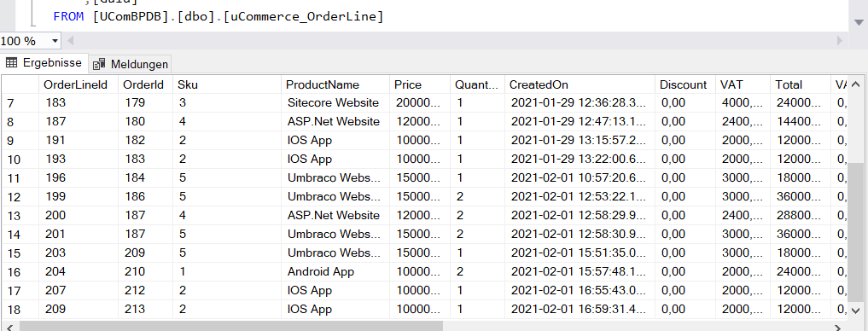Viewport: 868px width, 331px height.
Task: Select the VAT column header
Action: pos(743,84)
